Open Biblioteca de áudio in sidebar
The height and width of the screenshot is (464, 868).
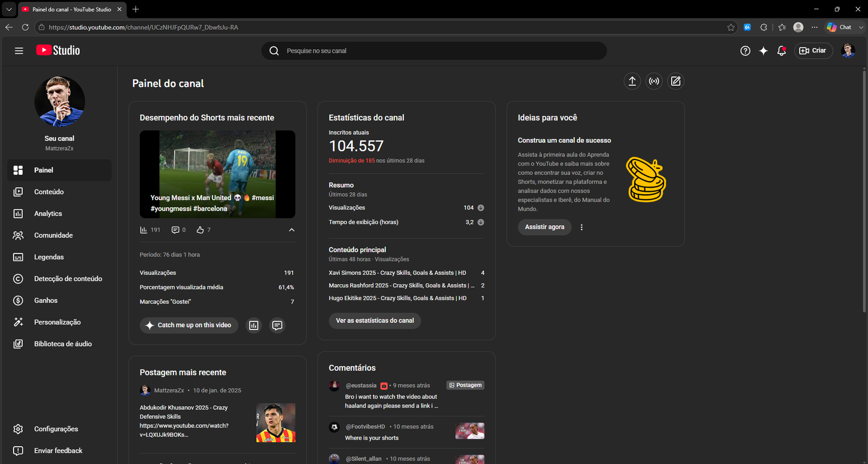click(60, 344)
